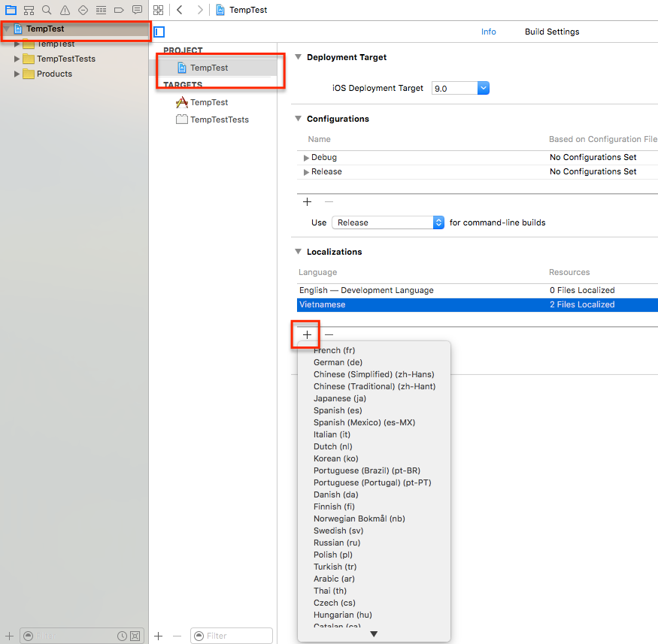Expand the Release configuration row
The image size is (658, 644).
tap(306, 172)
